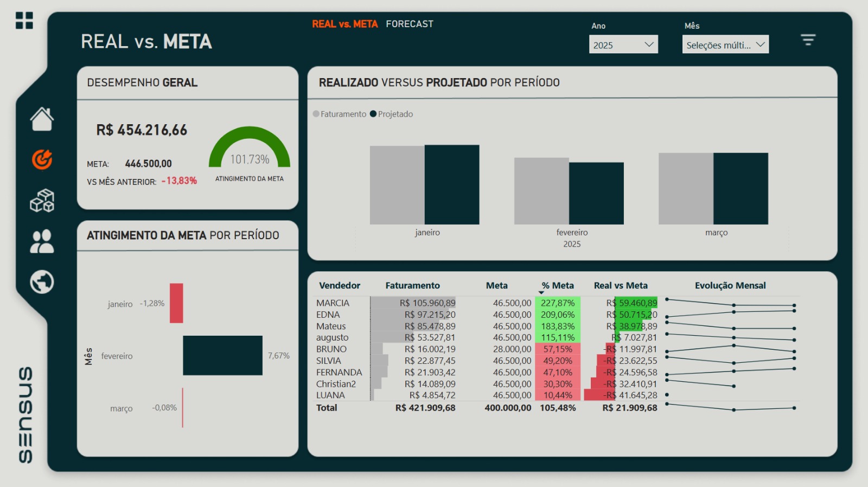Click the four-squares grid menu icon
The width and height of the screenshot is (868, 487).
tap(24, 21)
